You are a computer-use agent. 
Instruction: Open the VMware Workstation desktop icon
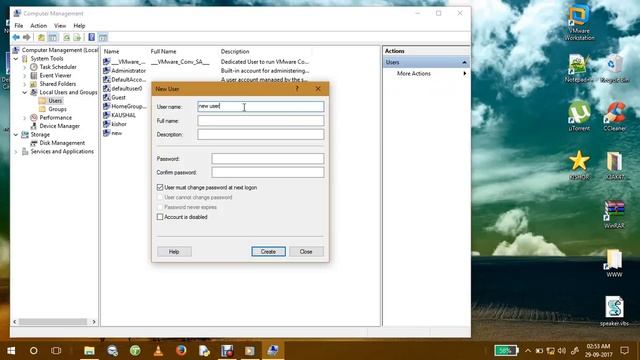(579, 23)
